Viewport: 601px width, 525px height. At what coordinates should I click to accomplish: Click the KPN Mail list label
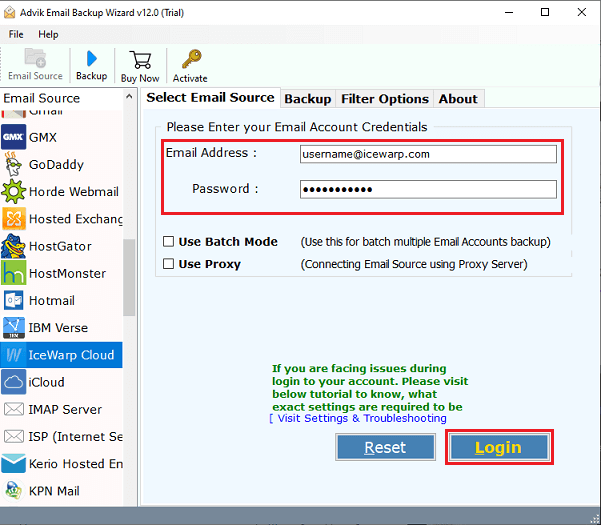(x=54, y=491)
